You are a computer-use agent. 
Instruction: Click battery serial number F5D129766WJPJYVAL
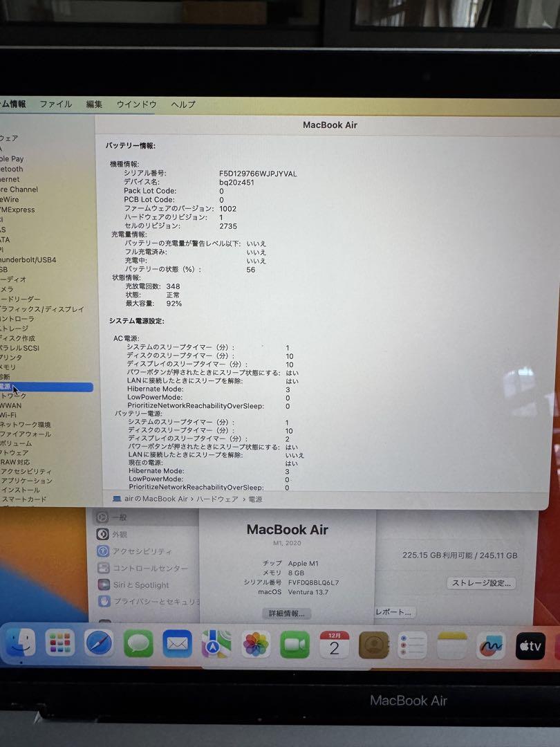258,174
